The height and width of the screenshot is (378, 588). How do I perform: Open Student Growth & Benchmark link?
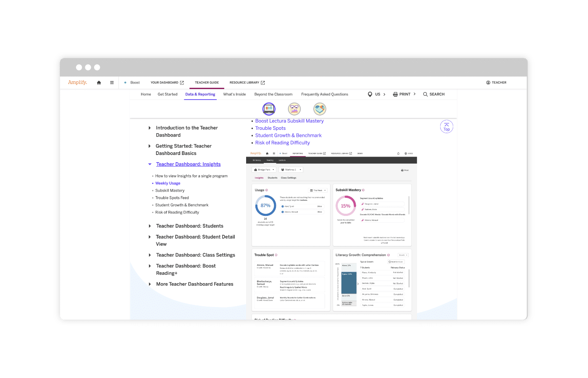289,135
